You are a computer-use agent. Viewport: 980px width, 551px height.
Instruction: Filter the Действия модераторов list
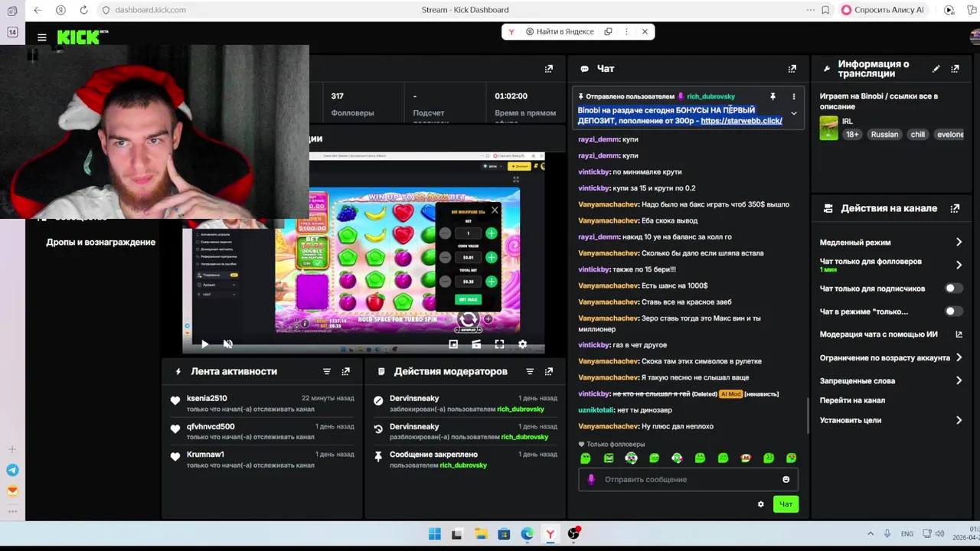530,371
